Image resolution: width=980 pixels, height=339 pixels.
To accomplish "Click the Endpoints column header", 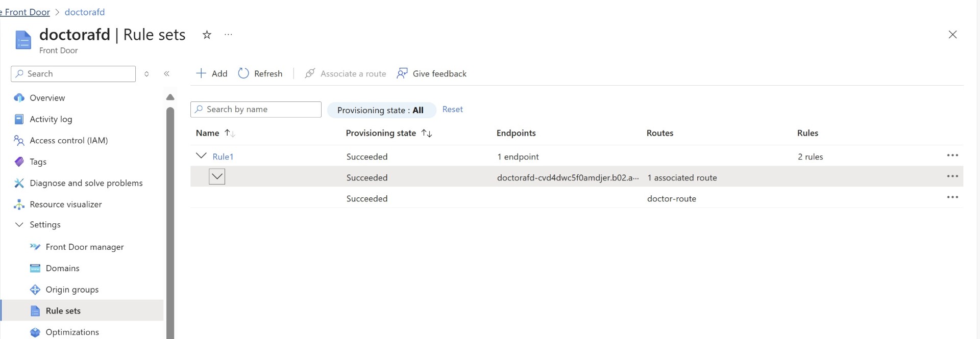I will click(516, 133).
